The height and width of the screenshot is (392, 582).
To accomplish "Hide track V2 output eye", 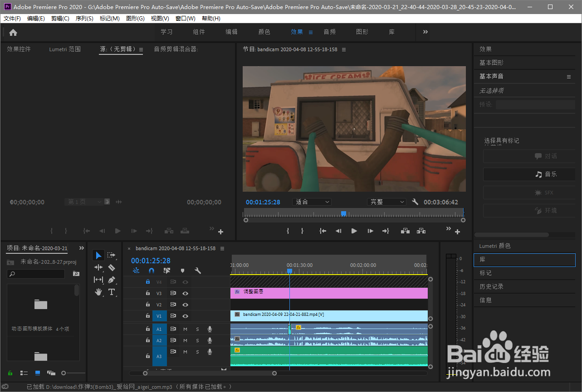I will (185, 305).
